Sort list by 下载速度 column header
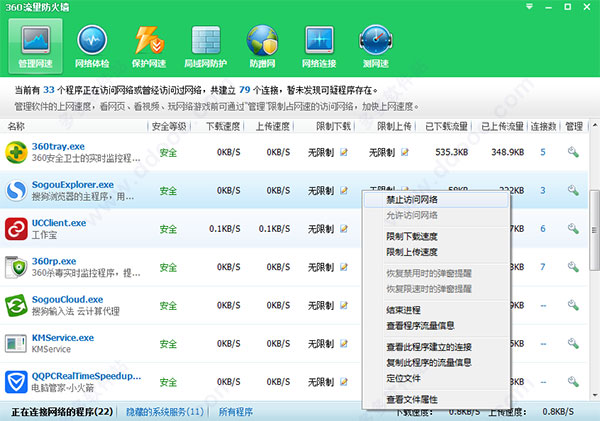 point(223,126)
